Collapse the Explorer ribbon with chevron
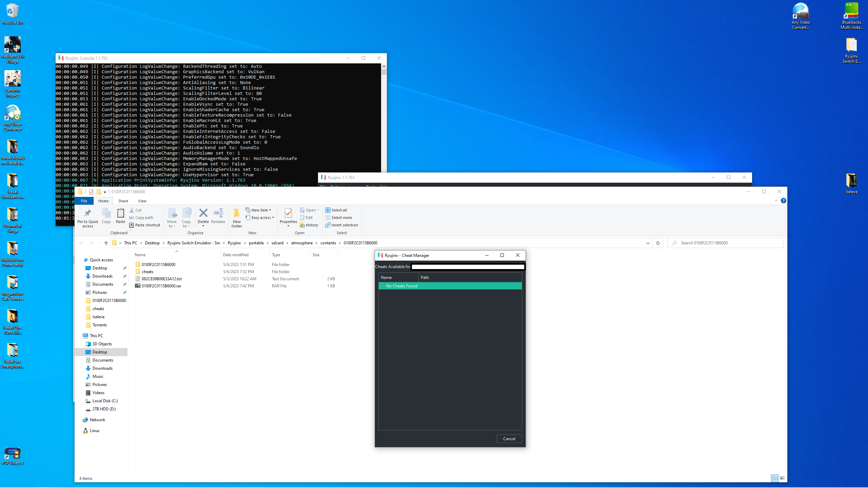868x488 pixels. coord(776,201)
